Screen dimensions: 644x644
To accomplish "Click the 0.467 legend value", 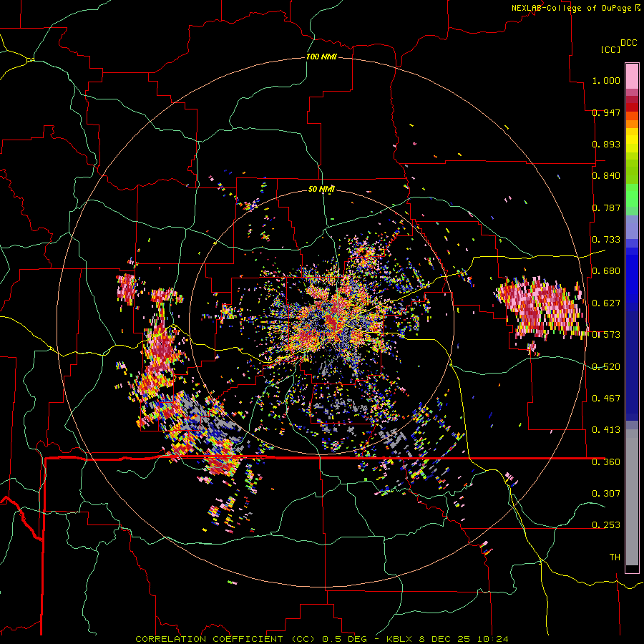I will pyautogui.click(x=606, y=399).
